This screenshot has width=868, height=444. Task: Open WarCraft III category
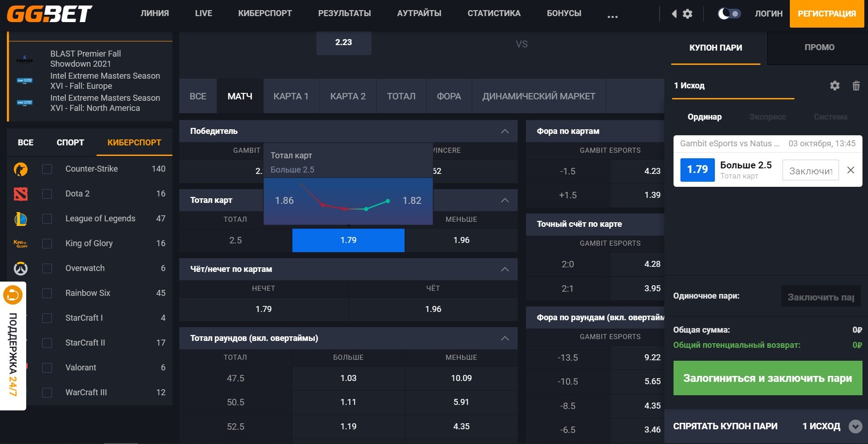point(86,392)
